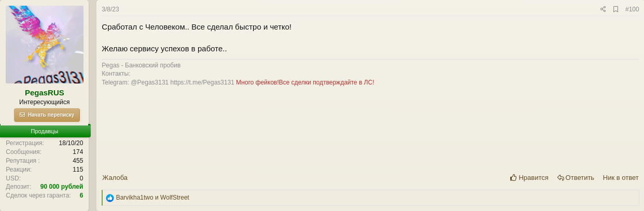Click the Сделок через гаранта count 6

click(x=81, y=195)
